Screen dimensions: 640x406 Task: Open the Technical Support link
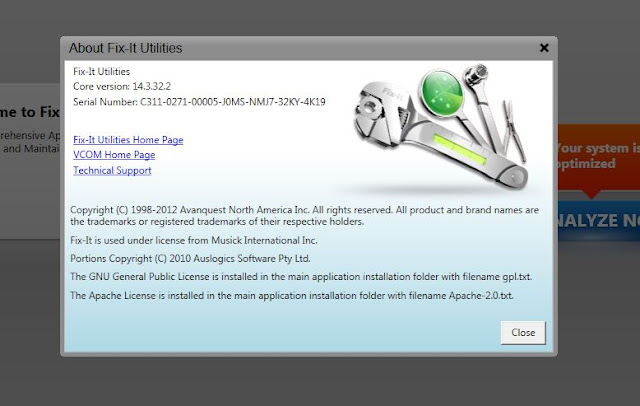pos(112,171)
